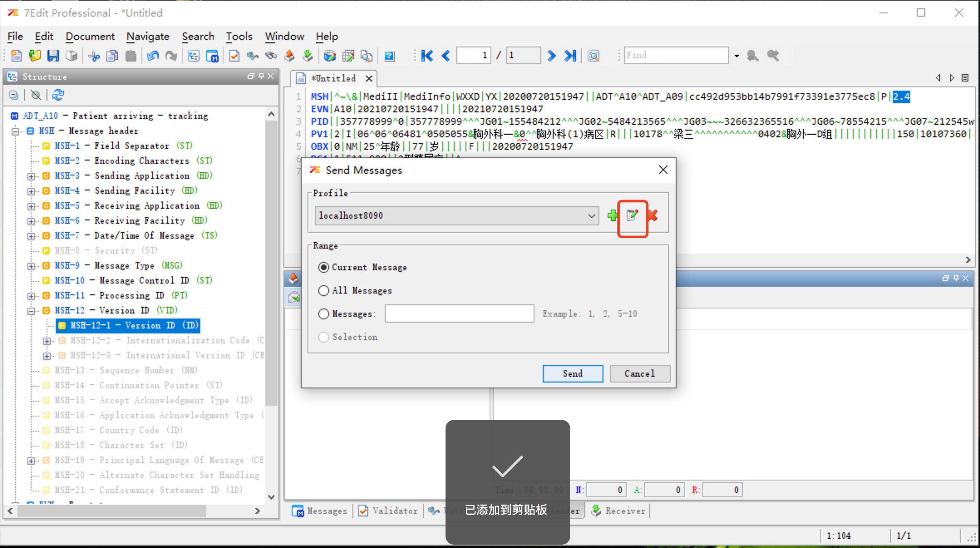The height and width of the screenshot is (548, 980).
Task: Select the Current Message radio option
Action: pyautogui.click(x=324, y=267)
